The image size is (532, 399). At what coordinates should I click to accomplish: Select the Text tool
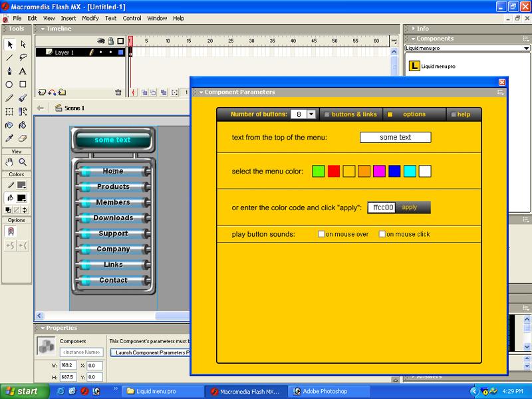(x=23, y=71)
